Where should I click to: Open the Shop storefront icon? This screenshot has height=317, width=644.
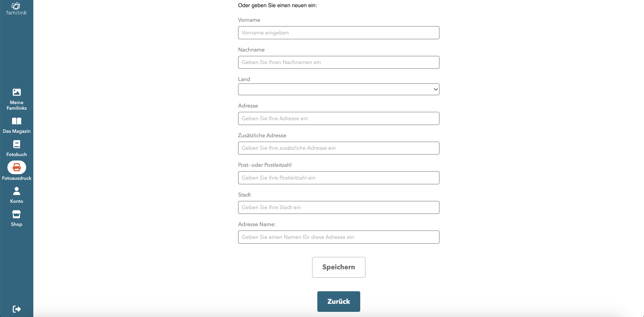(17, 214)
